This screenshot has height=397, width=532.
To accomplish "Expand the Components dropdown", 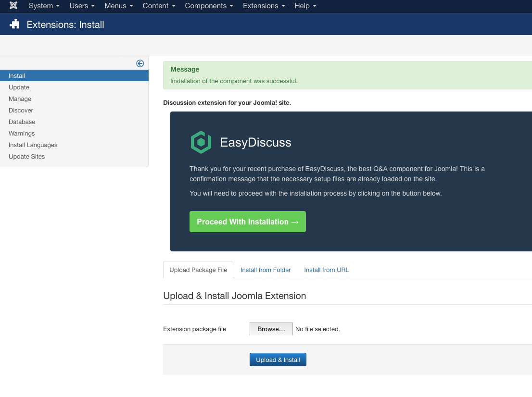I will tap(209, 6).
